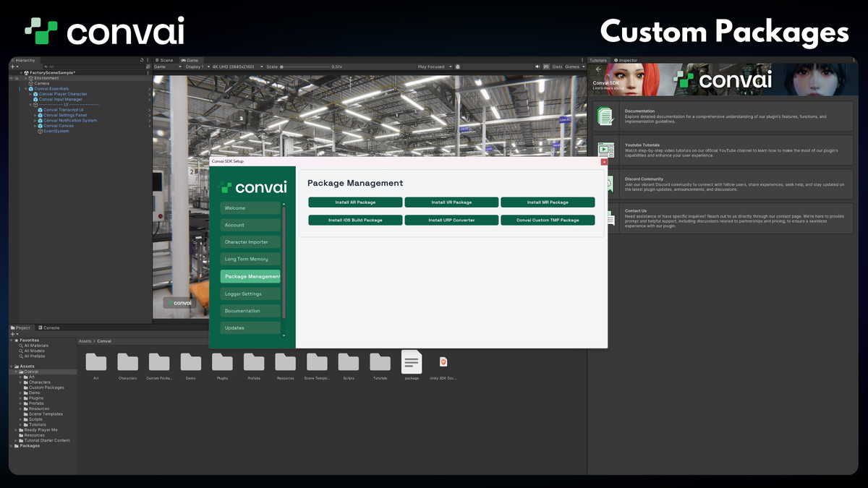Click Install MR Package button

point(548,202)
